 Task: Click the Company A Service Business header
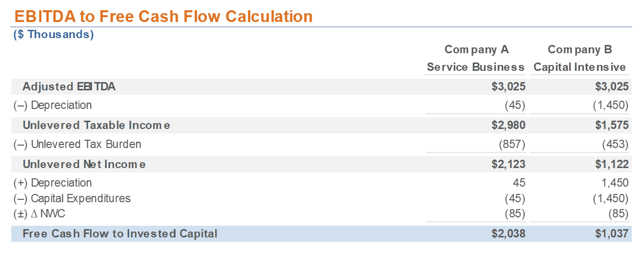[475, 58]
